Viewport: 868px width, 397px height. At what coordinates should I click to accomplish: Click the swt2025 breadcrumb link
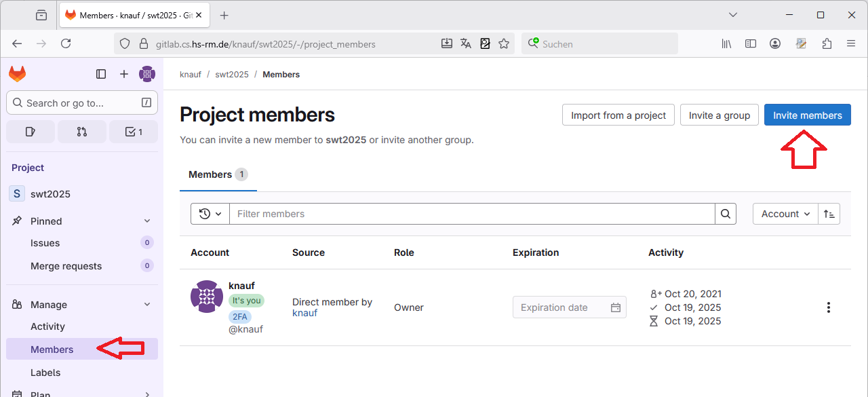tap(232, 75)
